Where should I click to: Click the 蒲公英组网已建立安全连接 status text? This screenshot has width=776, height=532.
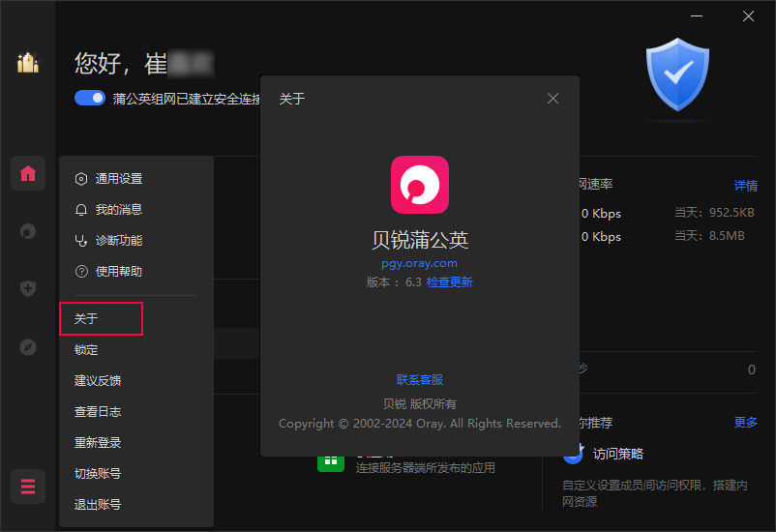(x=187, y=99)
